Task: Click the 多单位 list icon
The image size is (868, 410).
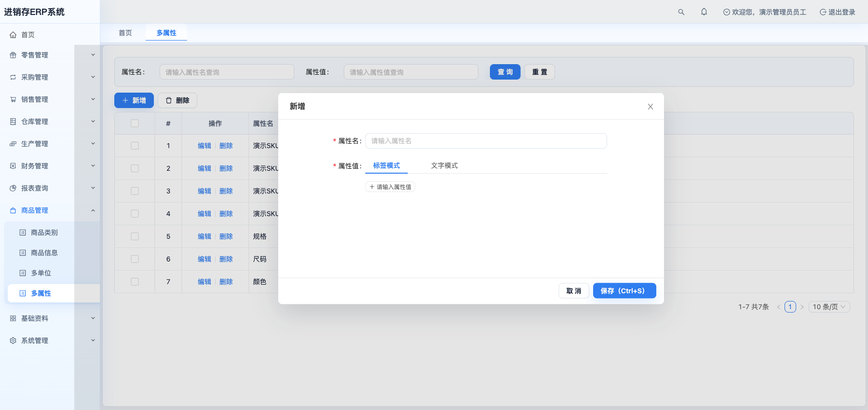Action: 23,273
